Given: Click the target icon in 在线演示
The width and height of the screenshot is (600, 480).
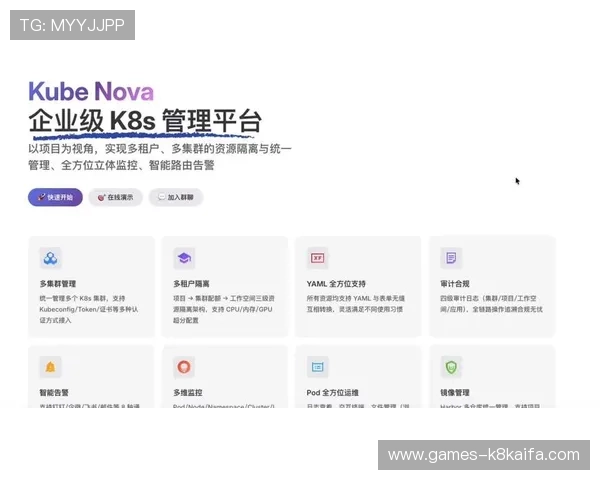Looking at the screenshot, I should point(101,198).
